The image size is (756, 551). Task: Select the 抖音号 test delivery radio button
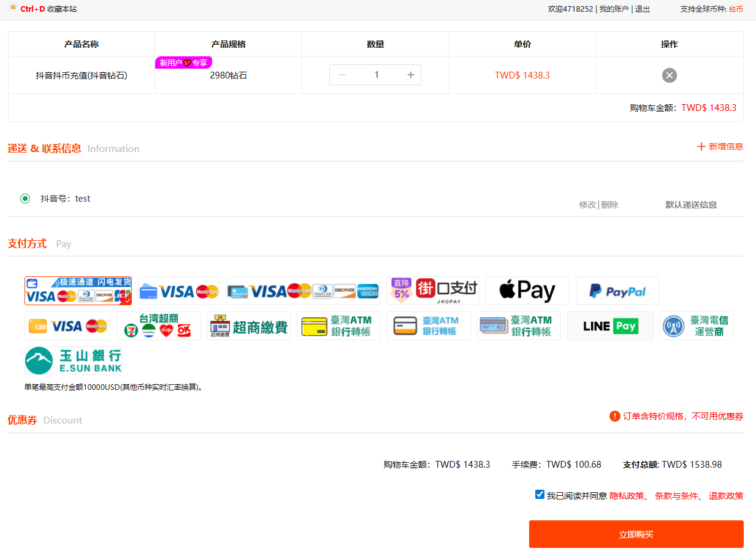[x=25, y=199]
